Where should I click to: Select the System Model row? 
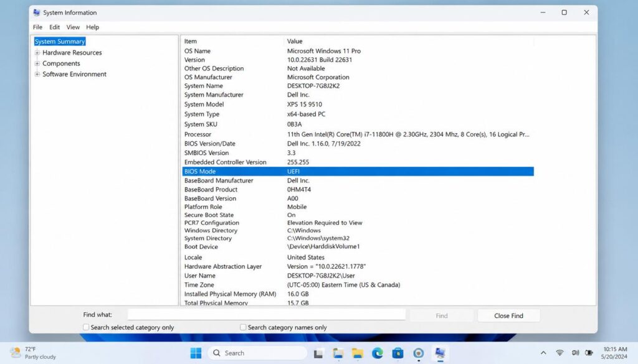pos(358,105)
